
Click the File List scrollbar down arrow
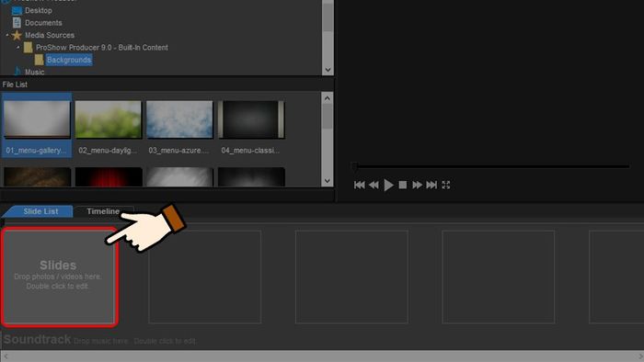point(328,181)
